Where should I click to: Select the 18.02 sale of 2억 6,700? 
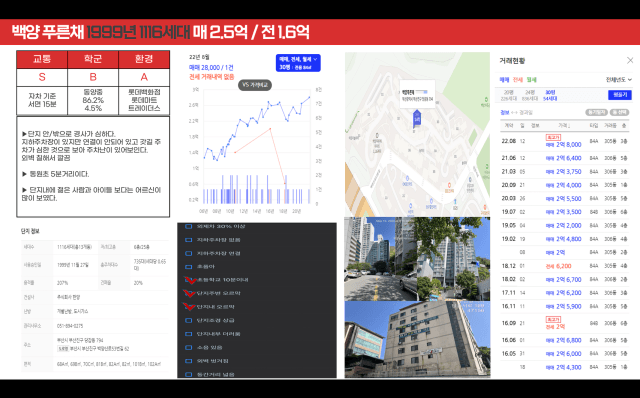tap(564, 279)
